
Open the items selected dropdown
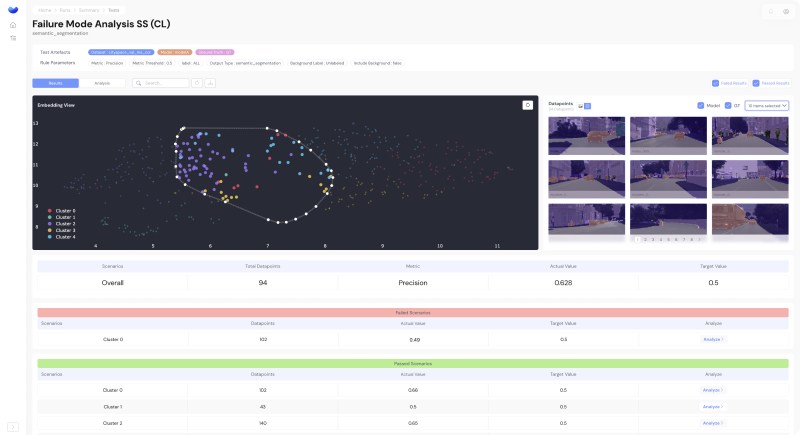(768, 105)
